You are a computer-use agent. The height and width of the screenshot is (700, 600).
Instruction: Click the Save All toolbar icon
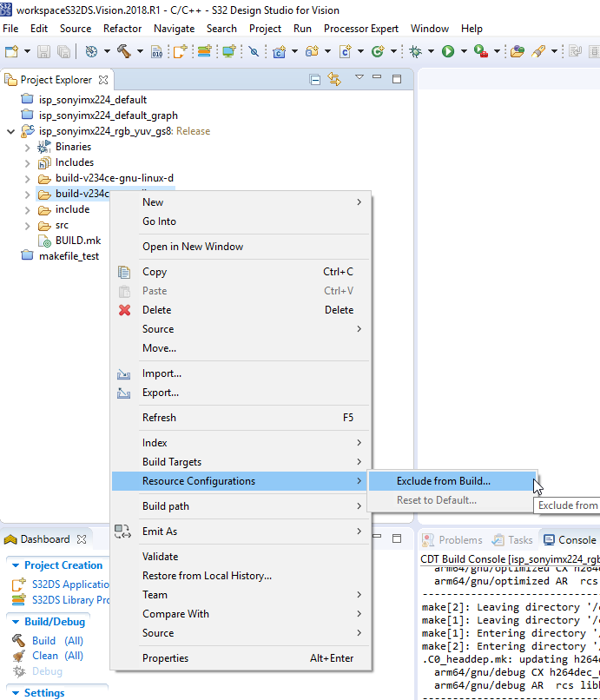(x=63, y=51)
